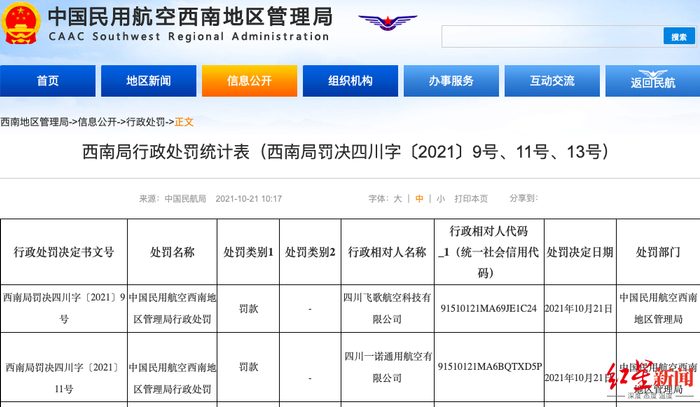Open the 信息公开 navigation tab
This screenshot has width=700, height=407.
[x=250, y=81]
